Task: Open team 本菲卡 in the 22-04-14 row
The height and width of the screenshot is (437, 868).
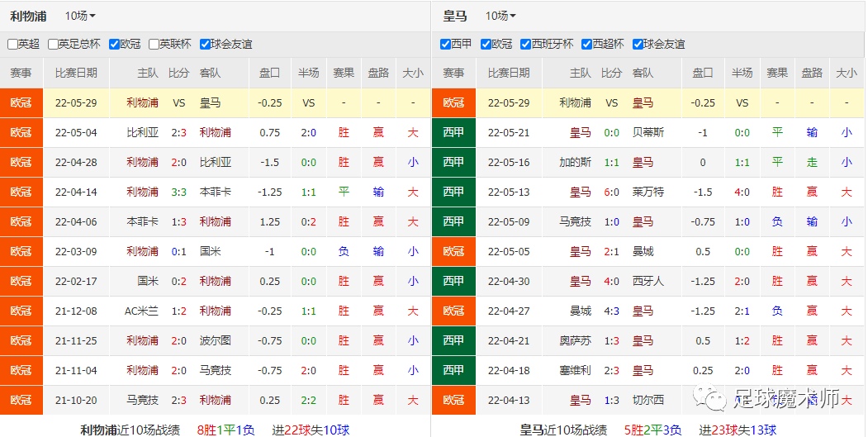Action: coord(216,192)
